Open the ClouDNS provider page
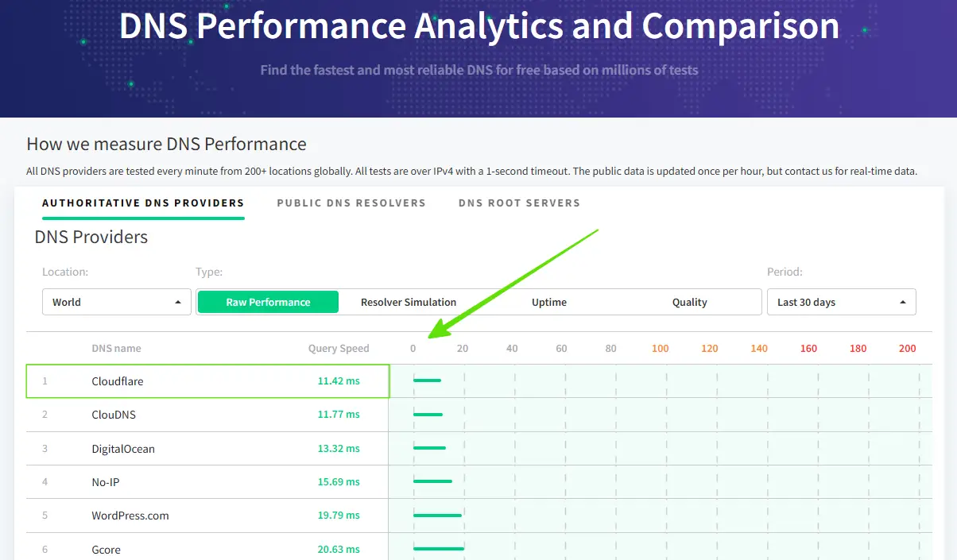Image resolution: width=957 pixels, height=560 pixels. pyautogui.click(x=114, y=415)
